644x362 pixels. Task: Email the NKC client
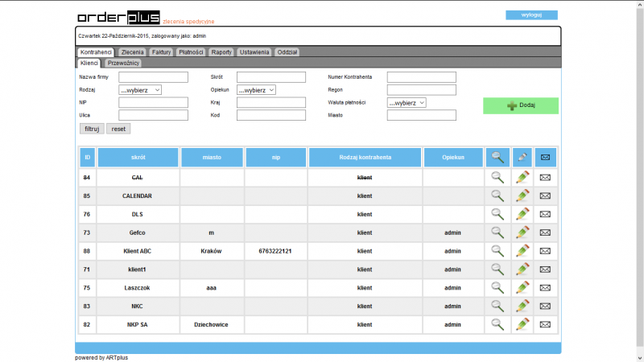tap(545, 306)
